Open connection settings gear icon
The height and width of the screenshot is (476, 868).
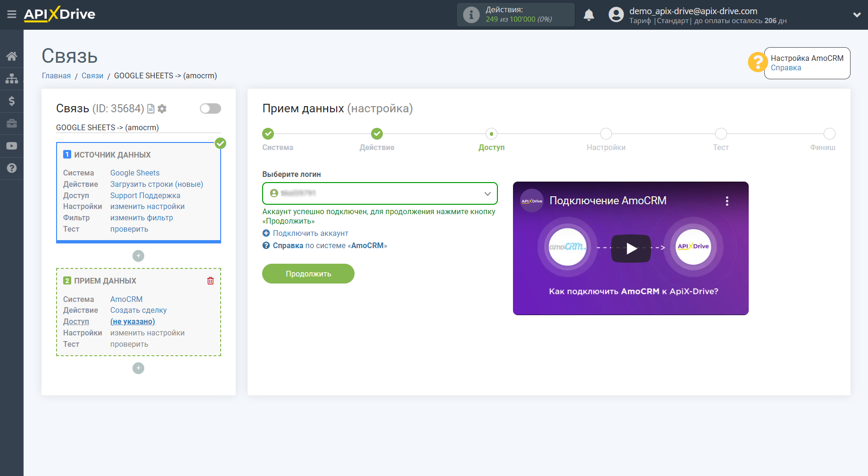[162, 109]
